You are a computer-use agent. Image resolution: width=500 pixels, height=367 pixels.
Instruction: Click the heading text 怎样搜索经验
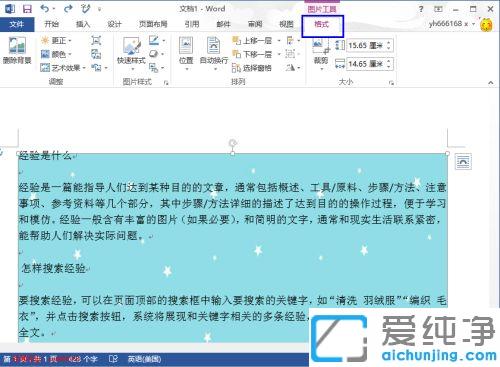pos(54,268)
